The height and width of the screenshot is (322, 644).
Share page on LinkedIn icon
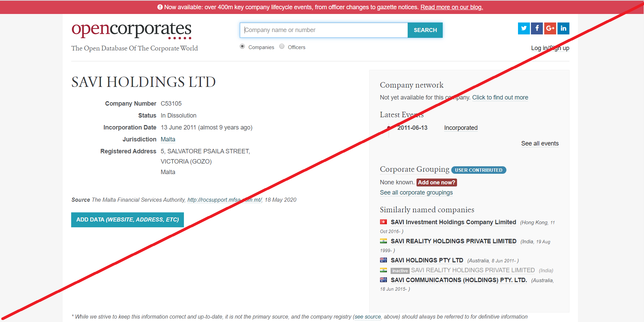pos(563,28)
